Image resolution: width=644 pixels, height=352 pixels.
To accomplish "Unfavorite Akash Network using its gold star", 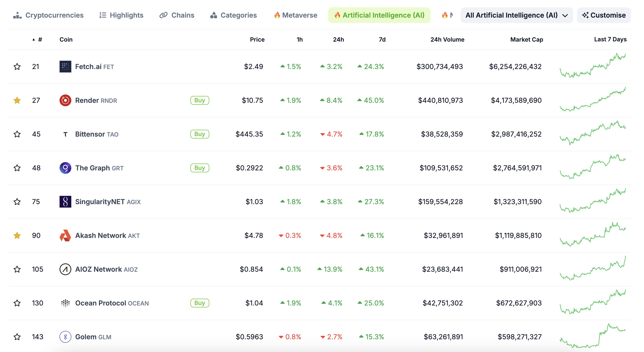I will pos(17,235).
